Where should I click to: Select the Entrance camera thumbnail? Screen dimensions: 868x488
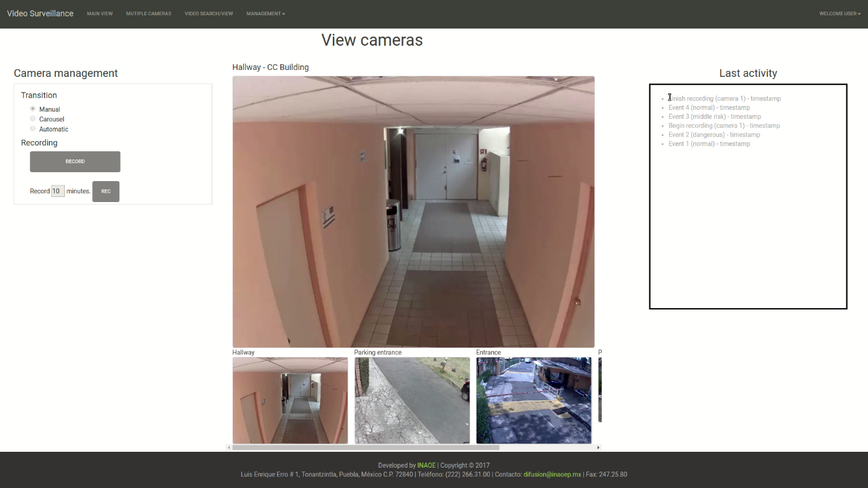click(534, 400)
